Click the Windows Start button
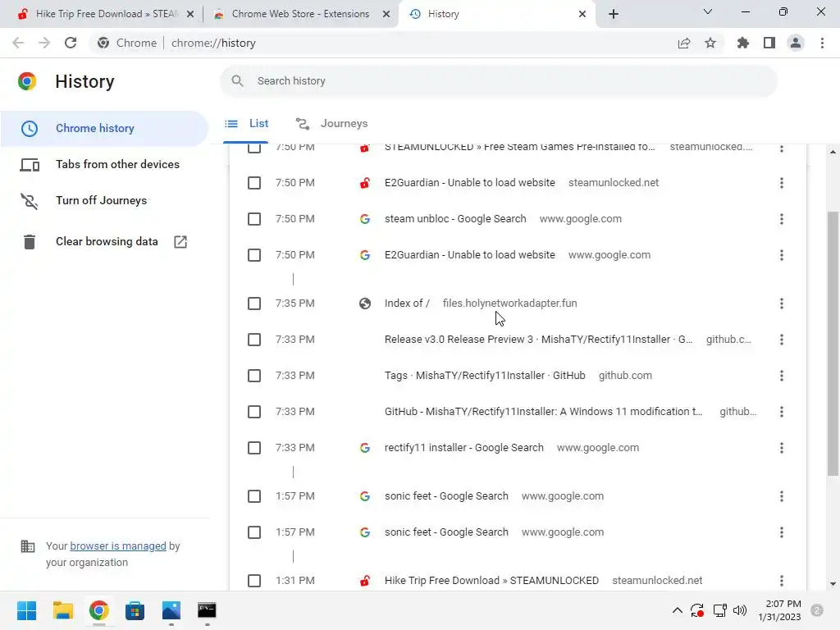The image size is (840, 630). [26, 610]
